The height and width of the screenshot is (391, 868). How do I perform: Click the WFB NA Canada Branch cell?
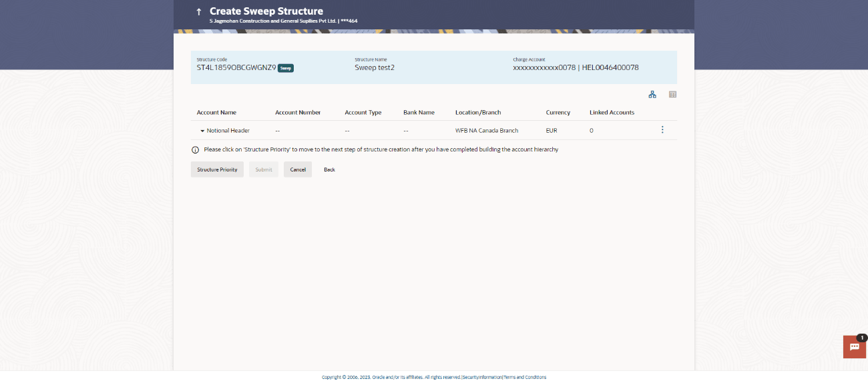487,131
